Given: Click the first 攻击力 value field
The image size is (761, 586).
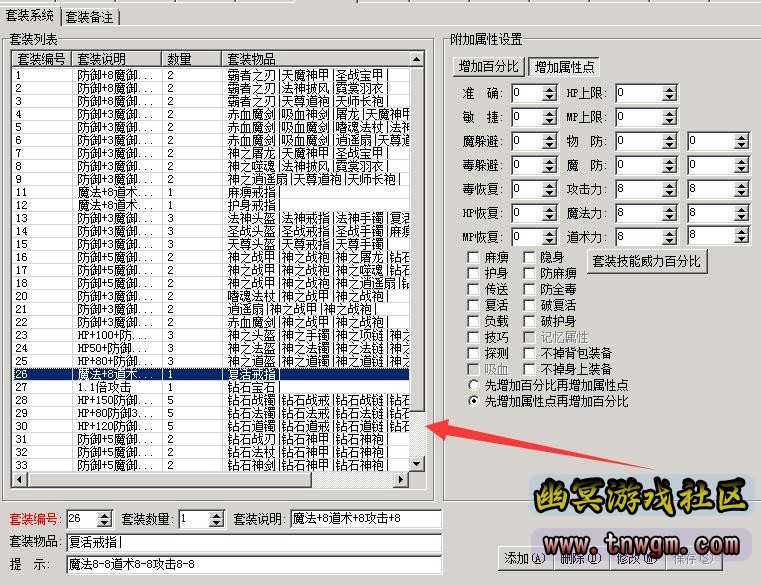Looking at the screenshot, I should 640,189.
